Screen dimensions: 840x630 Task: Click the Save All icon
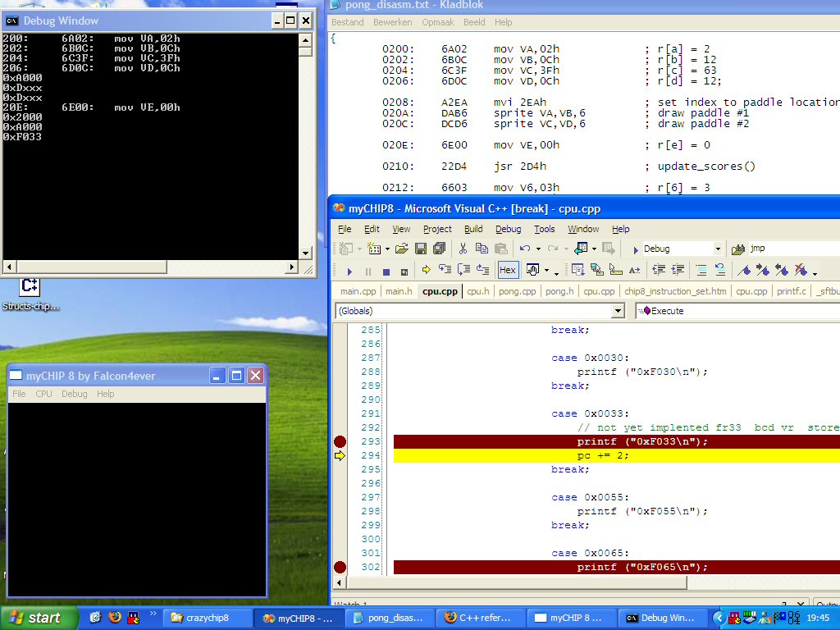[x=439, y=249]
